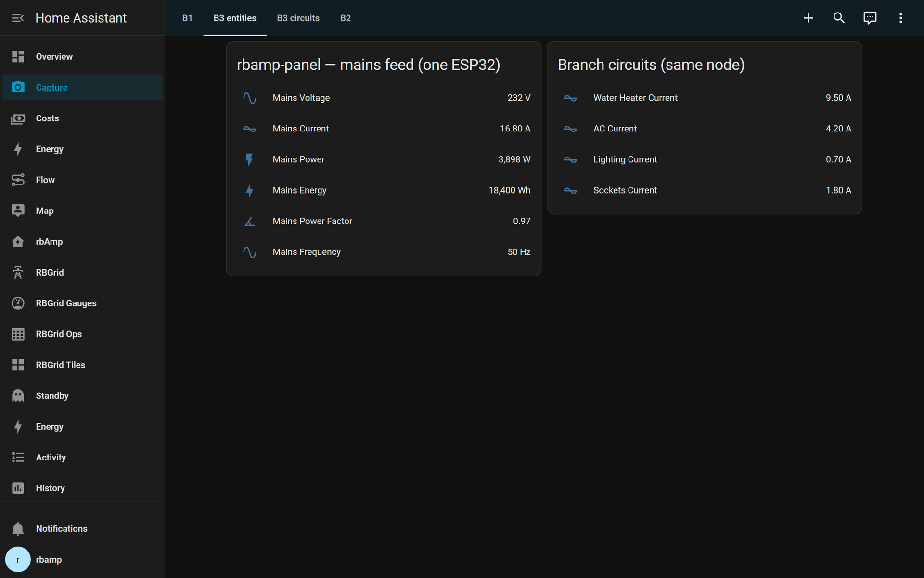Click the Mains Frequency wave icon

(x=249, y=252)
